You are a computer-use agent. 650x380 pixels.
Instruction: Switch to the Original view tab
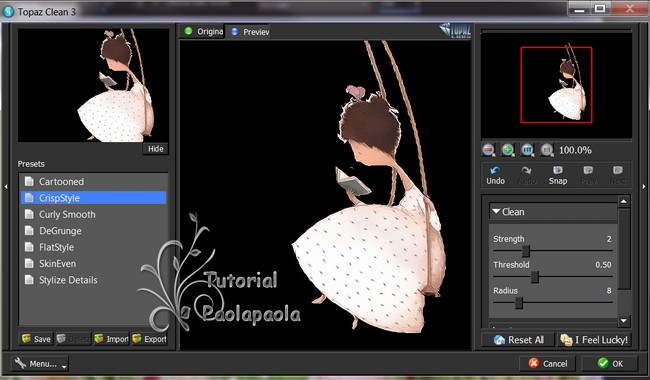point(203,31)
